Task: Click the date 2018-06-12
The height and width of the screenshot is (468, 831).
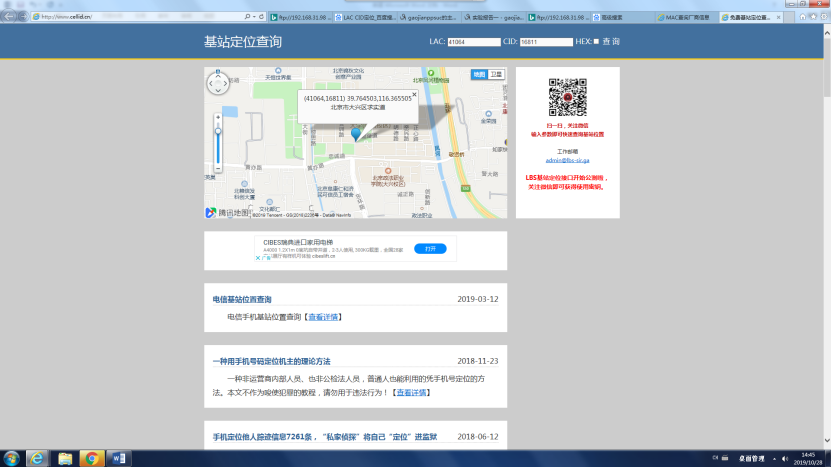Action: (x=478, y=437)
